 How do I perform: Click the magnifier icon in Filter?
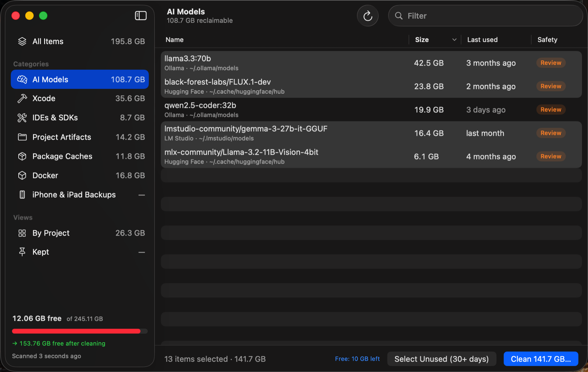pos(399,16)
